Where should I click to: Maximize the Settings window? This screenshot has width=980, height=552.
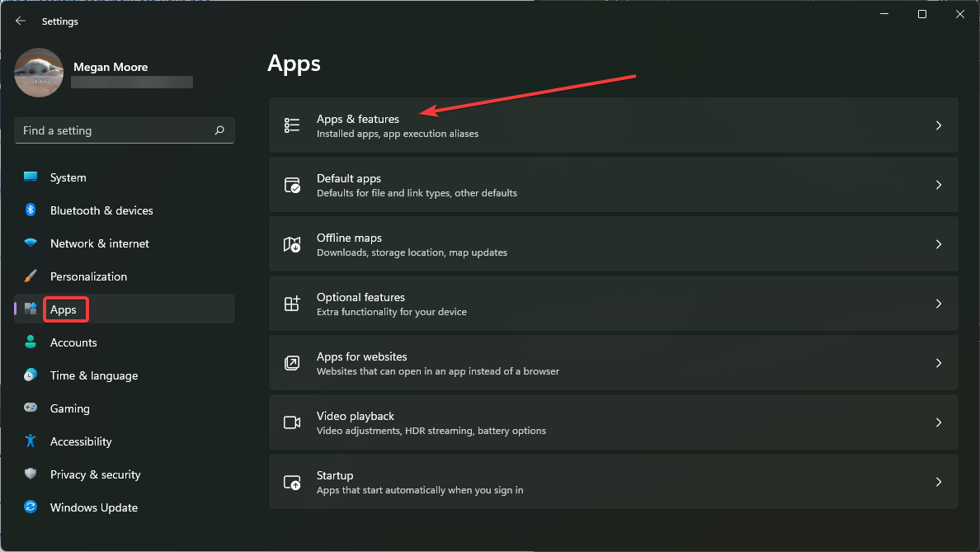(x=922, y=14)
